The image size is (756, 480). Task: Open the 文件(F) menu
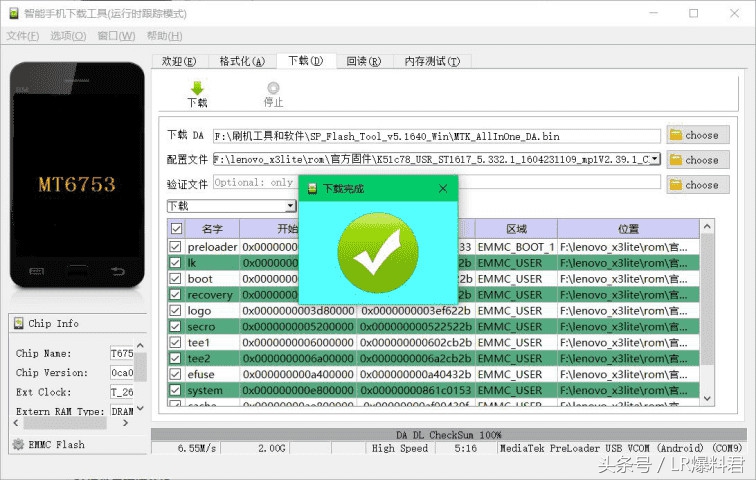point(23,36)
